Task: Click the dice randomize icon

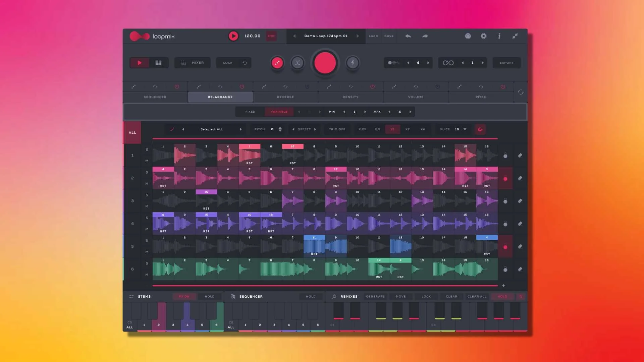Action: click(x=277, y=63)
